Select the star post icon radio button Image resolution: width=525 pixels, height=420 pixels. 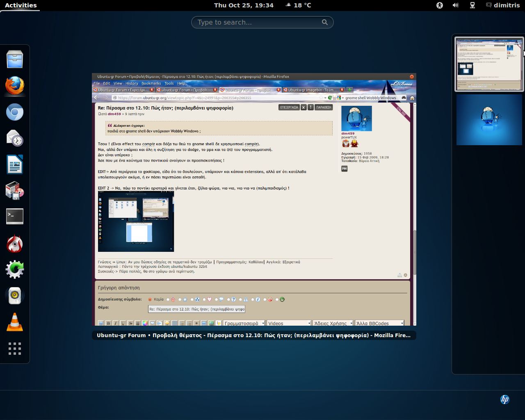180,299
